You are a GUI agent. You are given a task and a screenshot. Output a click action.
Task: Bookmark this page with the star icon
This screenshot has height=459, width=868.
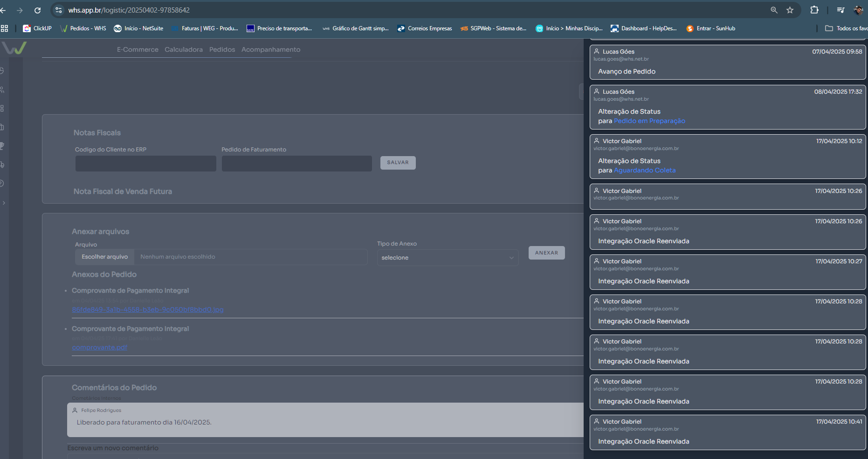pyautogui.click(x=790, y=10)
